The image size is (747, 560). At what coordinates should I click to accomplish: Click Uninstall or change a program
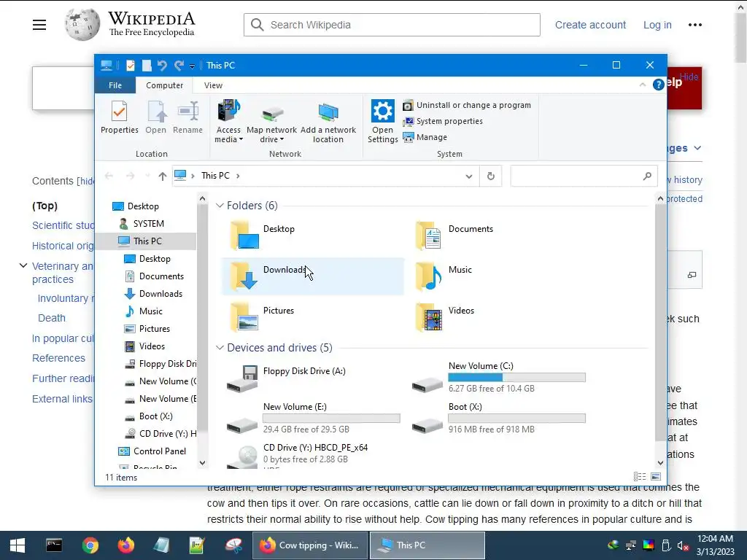[x=467, y=105]
